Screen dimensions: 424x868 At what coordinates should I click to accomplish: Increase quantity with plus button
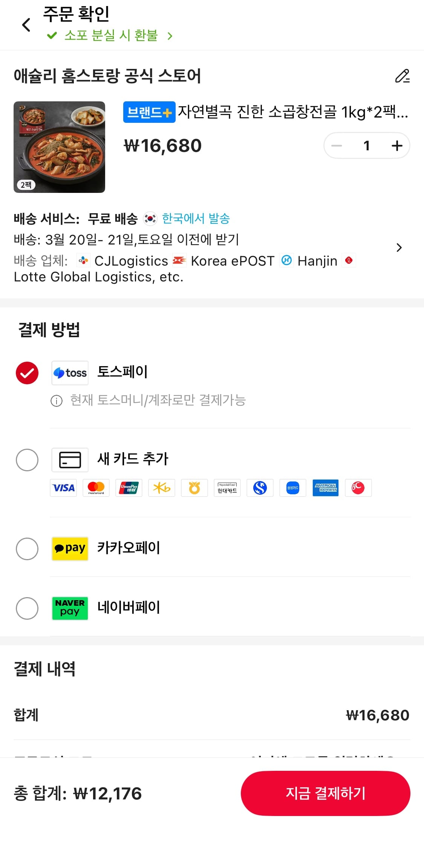pyautogui.click(x=397, y=145)
